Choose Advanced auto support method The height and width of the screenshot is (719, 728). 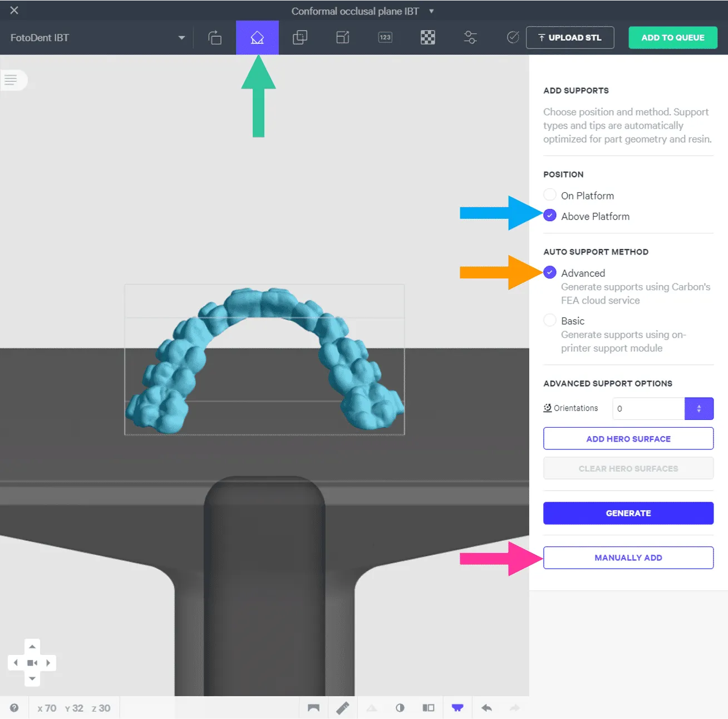[549, 272]
